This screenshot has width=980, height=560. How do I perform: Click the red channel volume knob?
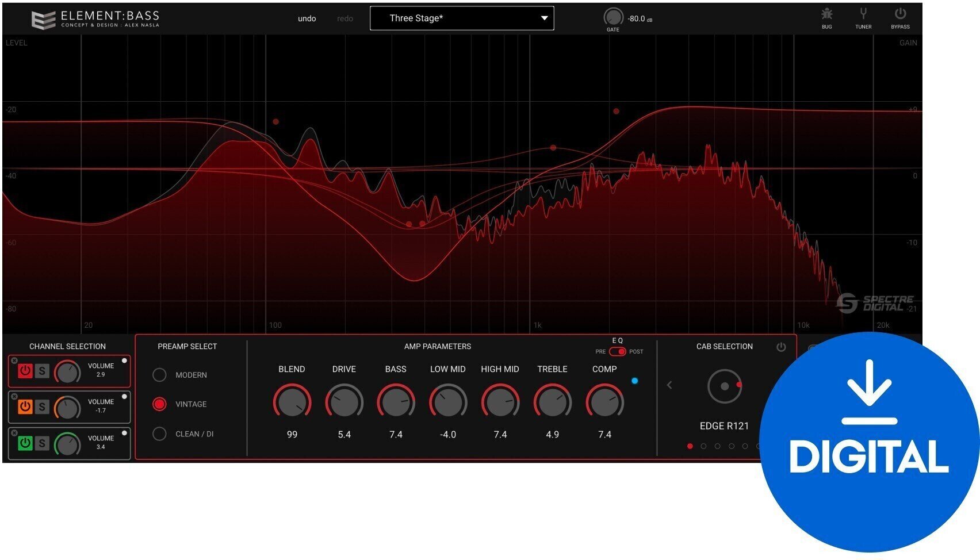67,373
